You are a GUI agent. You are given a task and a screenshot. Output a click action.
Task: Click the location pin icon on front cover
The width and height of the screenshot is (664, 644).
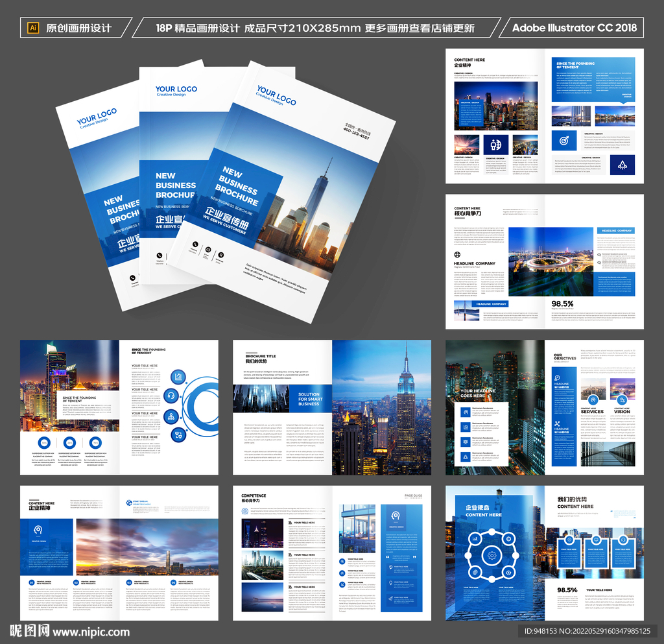(x=220, y=254)
